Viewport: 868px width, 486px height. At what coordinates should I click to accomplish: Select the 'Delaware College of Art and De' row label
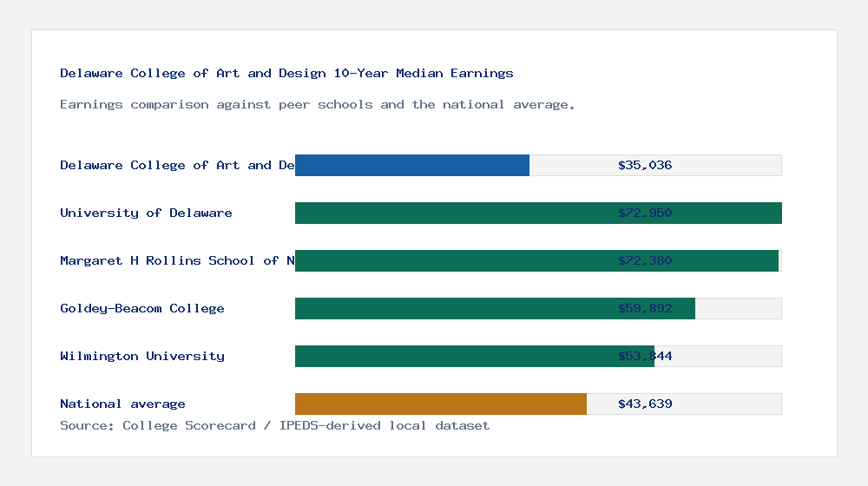[x=177, y=165]
